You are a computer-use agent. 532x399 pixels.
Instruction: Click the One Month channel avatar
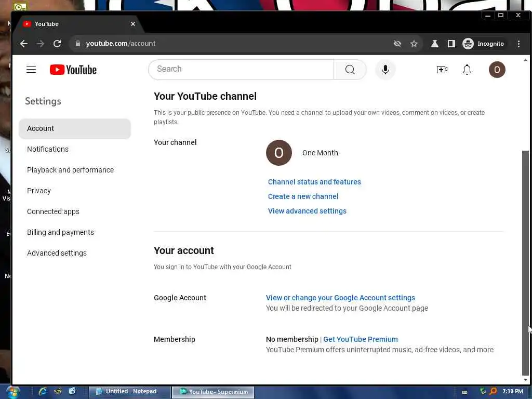click(x=278, y=153)
